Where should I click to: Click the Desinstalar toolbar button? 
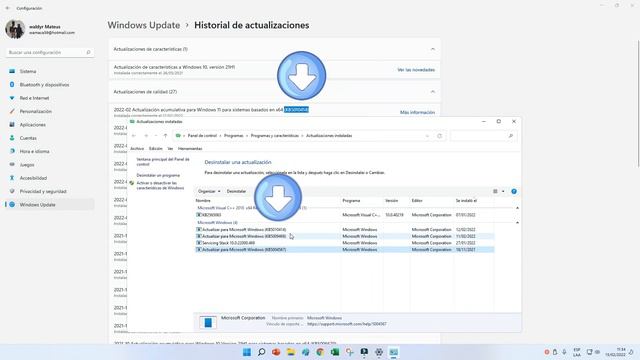coord(236,191)
